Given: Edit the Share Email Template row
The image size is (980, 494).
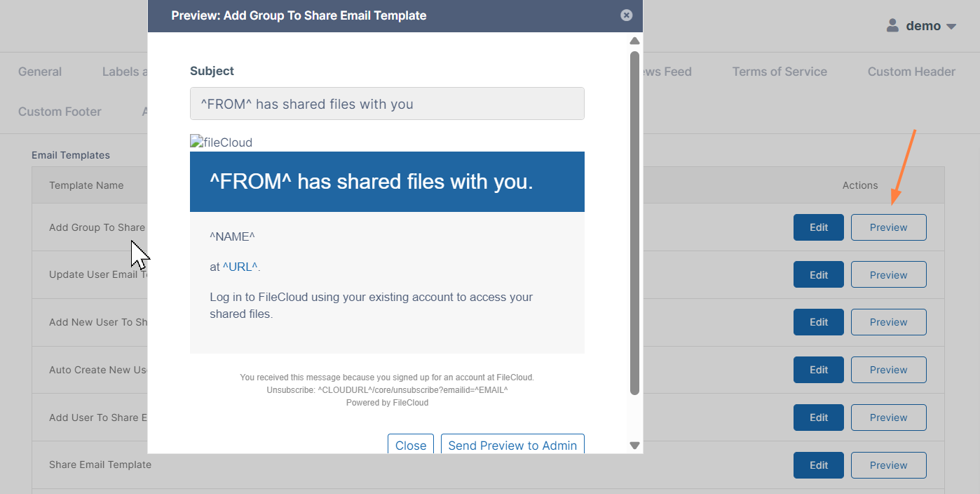Looking at the screenshot, I should tap(818, 465).
